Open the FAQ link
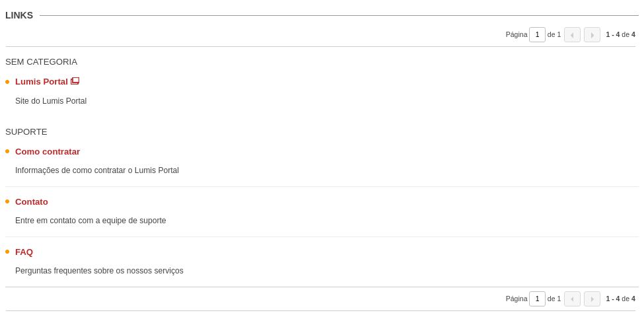This screenshot has height=321, width=644. click(x=24, y=252)
